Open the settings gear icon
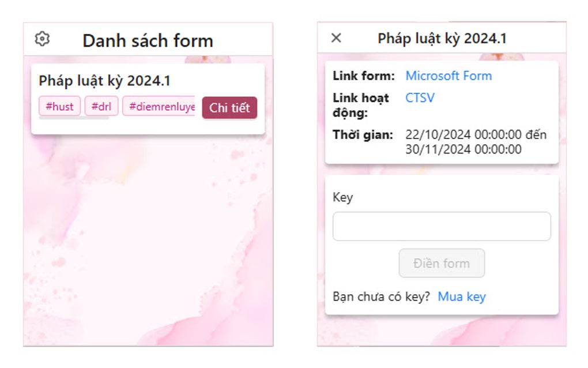The image size is (588, 368). point(42,39)
